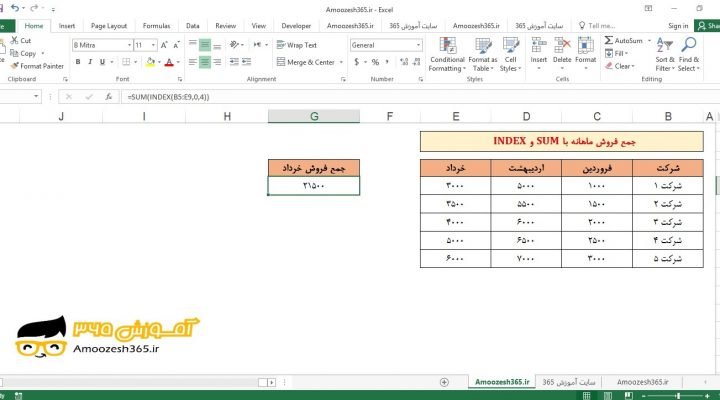
Task: Apply the red font color button
Action: pyautogui.click(x=169, y=62)
